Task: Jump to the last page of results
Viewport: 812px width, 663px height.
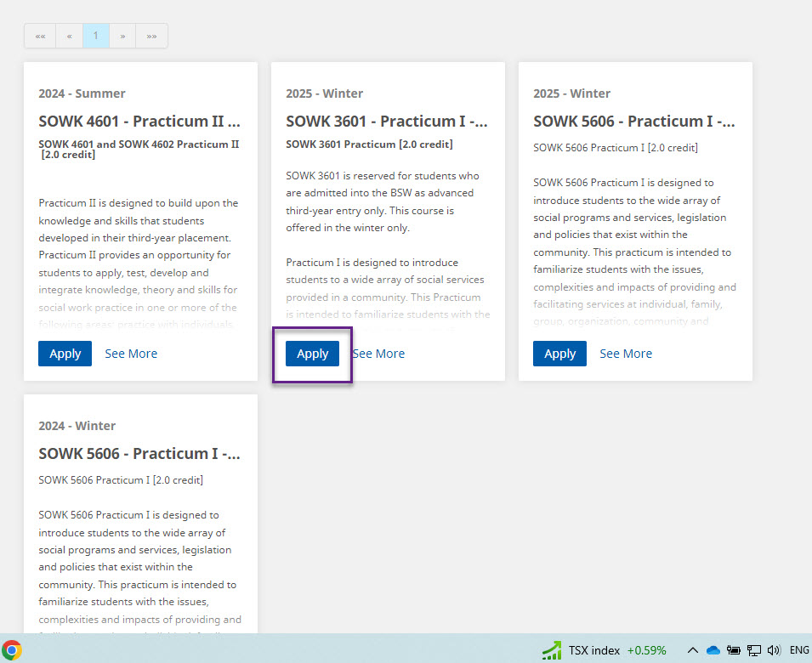Action: (x=151, y=36)
